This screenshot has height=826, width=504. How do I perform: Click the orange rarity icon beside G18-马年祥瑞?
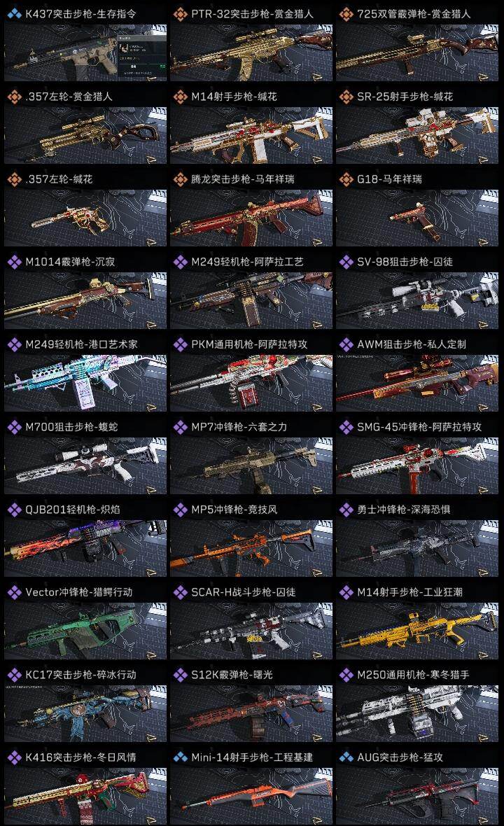coord(346,180)
